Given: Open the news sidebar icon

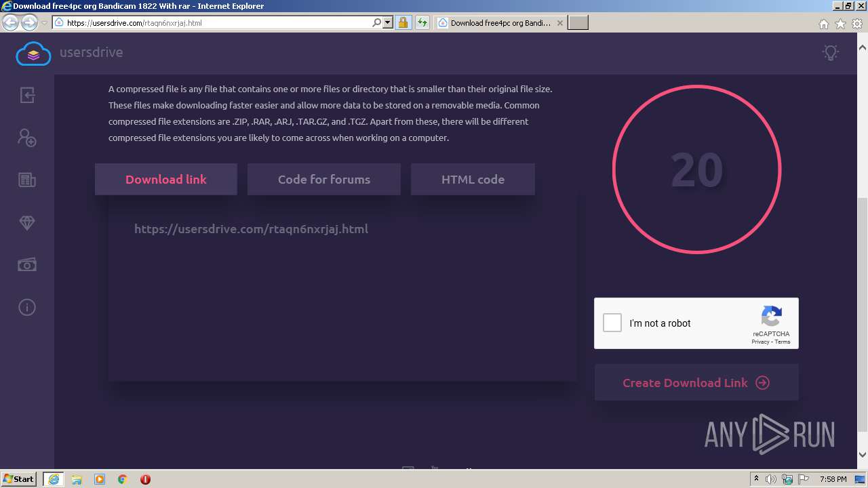Looking at the screenshot, I should tap(27, 180).
